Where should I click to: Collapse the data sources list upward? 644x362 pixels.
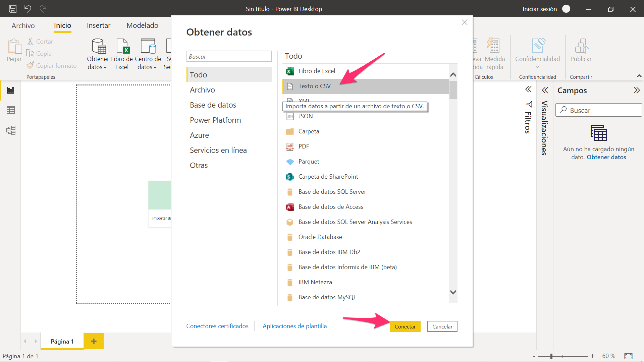click(x=453, y=74)
